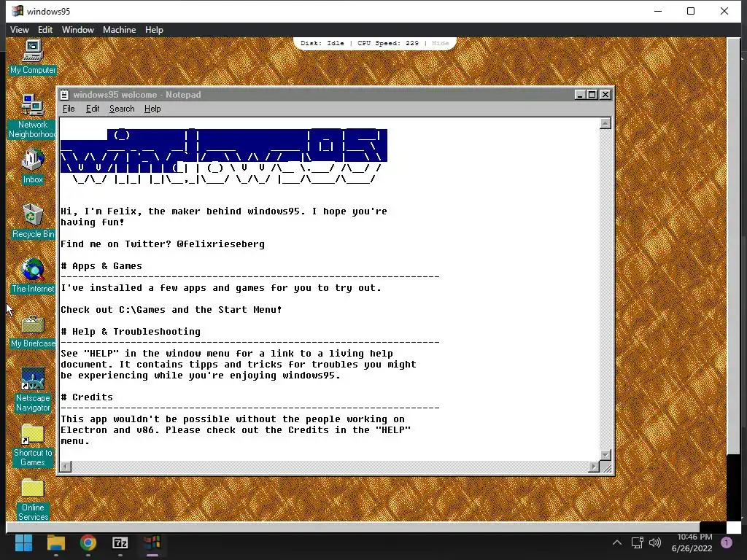This screenshot has width=747, height=560.
Task: Close the windows95 host window
Action: 724,11
